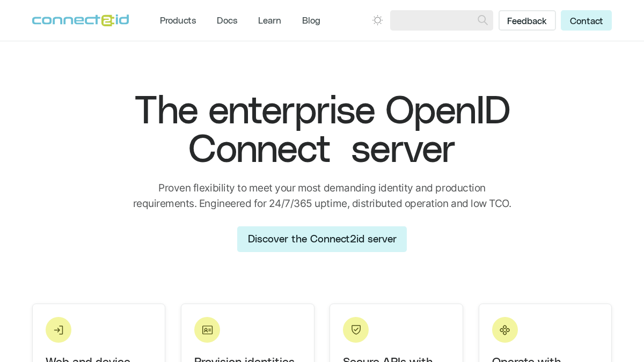Click the 'Proven flexibility' description paragraph
The width and height of the screenshot is (644, 362).
click(x=322, y=196)
